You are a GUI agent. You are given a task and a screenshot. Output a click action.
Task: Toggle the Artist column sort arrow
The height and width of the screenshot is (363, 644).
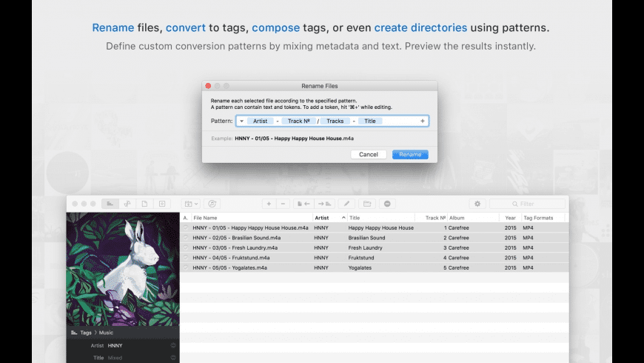343,218
